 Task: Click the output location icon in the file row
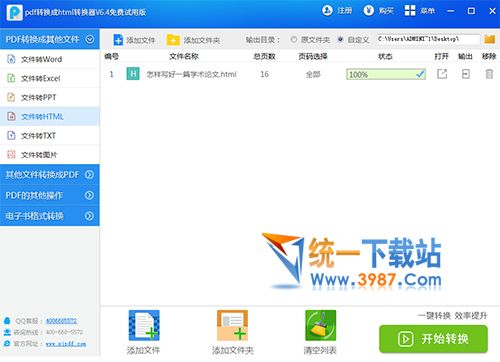pyautogui.click(x=466, y=74)
